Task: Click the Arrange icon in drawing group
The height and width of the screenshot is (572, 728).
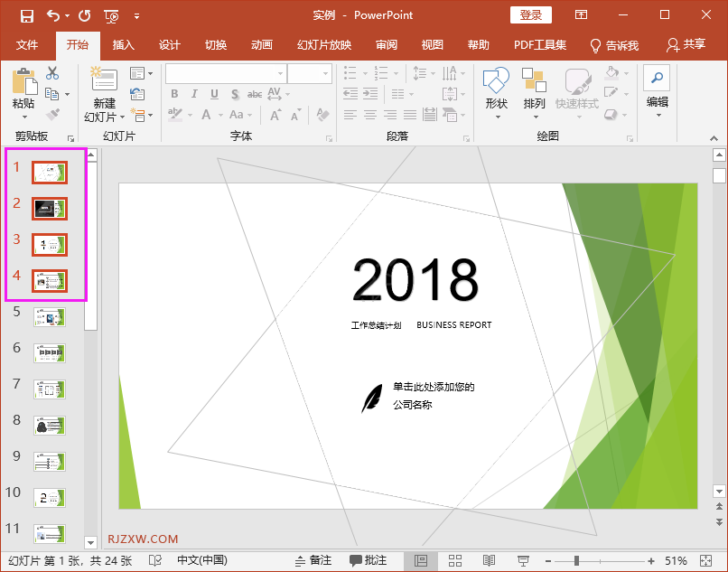Action: pyautogui.click(x=534, y=80)
